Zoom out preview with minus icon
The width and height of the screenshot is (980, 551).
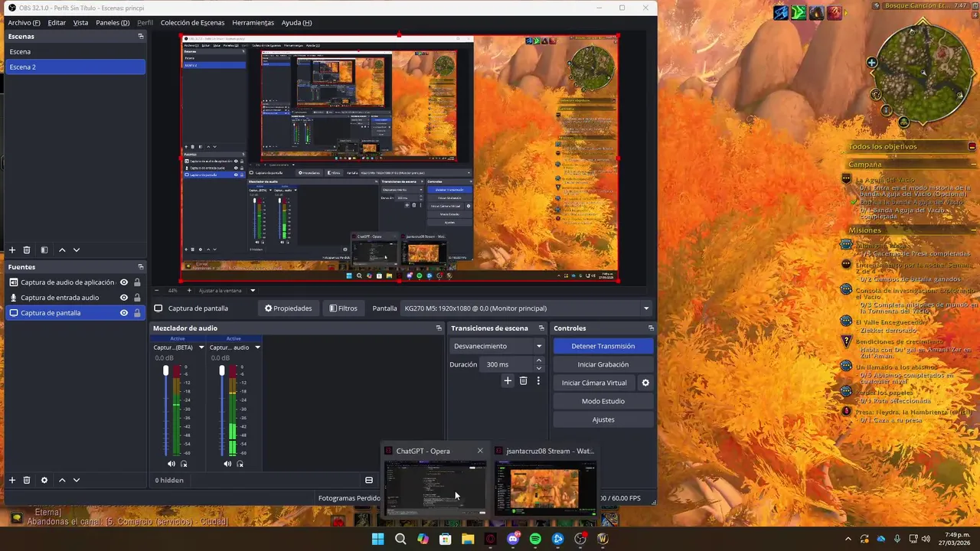(157, 290)
